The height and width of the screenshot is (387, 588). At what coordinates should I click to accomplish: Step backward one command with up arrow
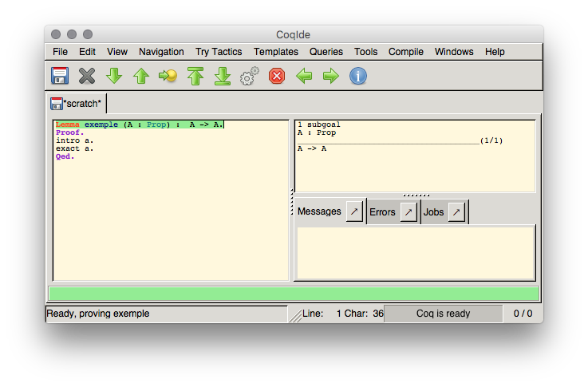coord(141,76)
